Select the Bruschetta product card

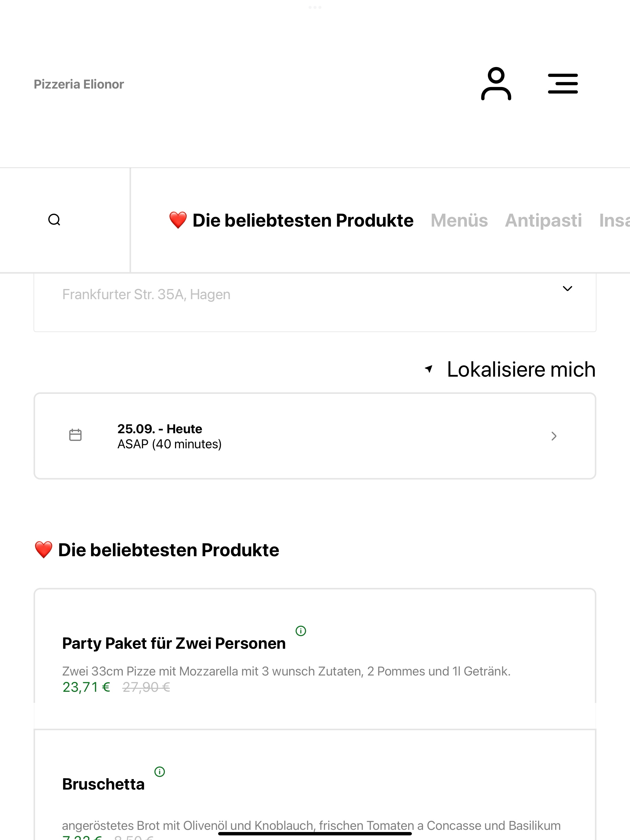coord(315,785)
